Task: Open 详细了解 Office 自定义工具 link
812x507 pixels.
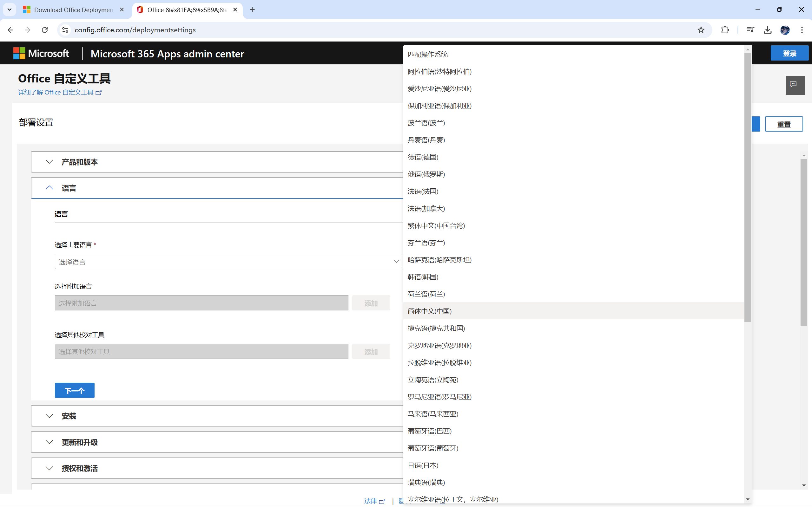Action: coord(60,92)
